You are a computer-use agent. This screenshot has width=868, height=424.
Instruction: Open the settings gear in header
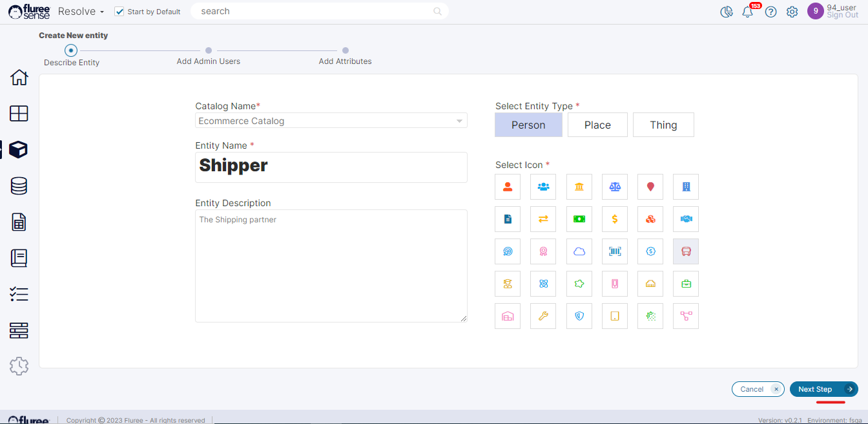point(792,12)
